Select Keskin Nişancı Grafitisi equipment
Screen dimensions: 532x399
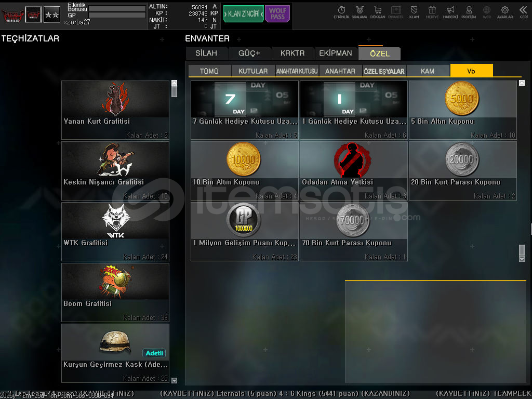[115, 170]
